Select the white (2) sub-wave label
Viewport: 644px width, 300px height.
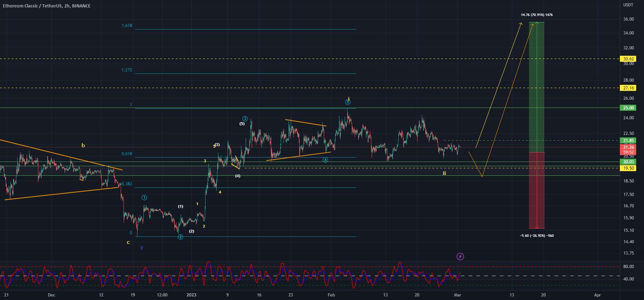[x=192, y=231]
